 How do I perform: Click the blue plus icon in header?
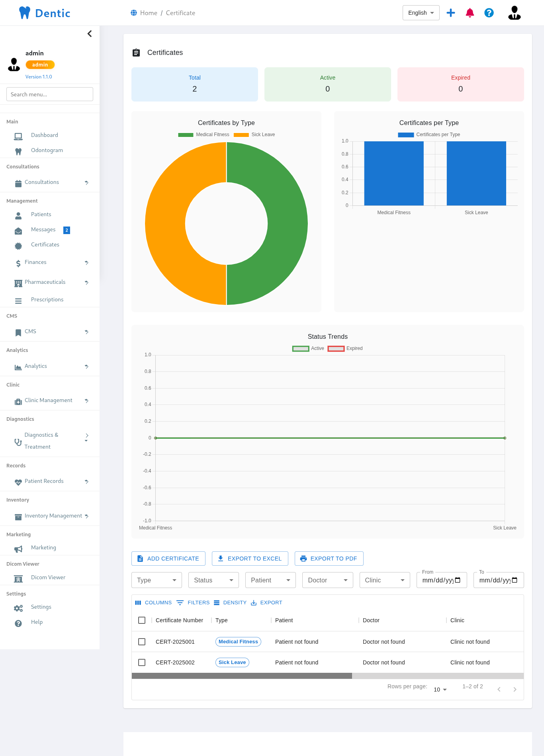coord(451,13)
